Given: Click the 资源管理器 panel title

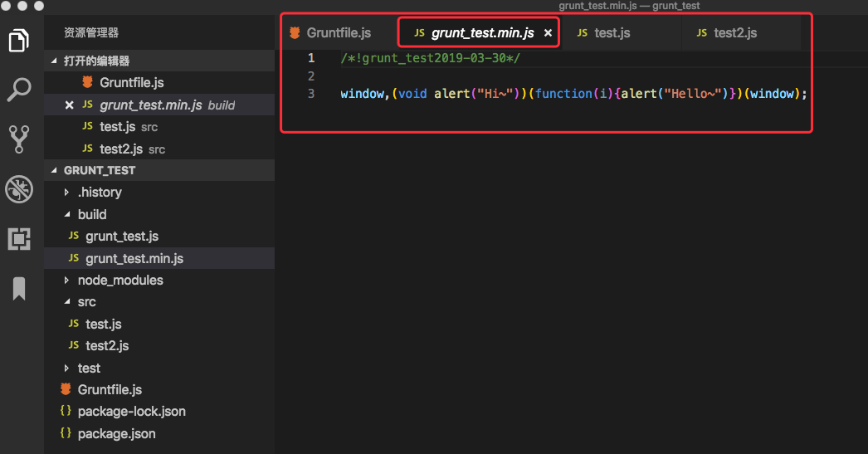Looking at the screenshot, I should (x=91, y=32).
